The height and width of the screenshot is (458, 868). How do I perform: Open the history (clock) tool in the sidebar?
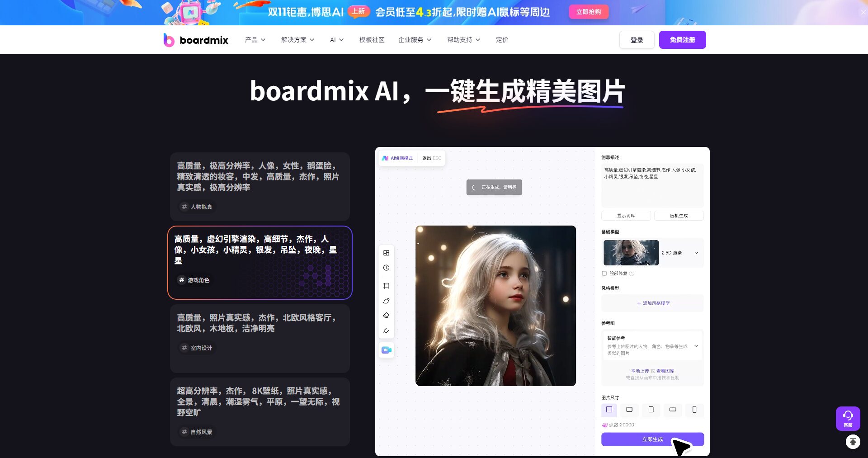coord(386,267)
